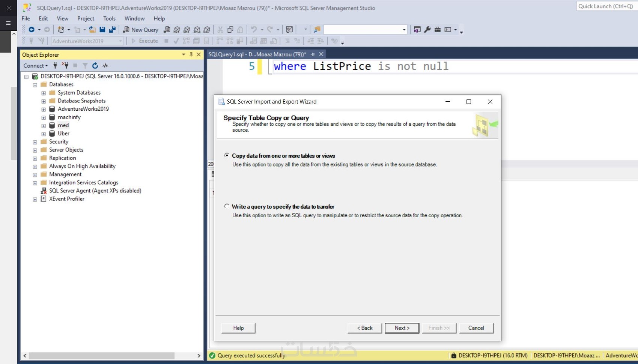638x364 pixels.
Task: Select the XEvent Profiler node
Action: tap(67, 199)
